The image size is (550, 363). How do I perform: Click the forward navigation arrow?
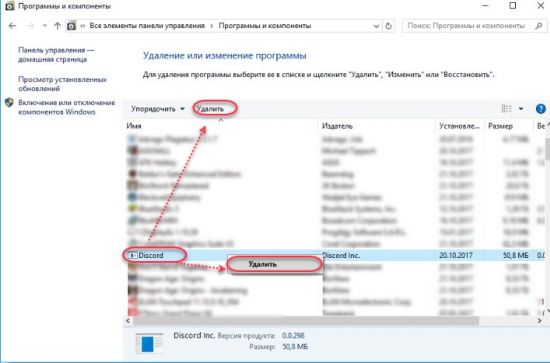(x=30, y=26)
